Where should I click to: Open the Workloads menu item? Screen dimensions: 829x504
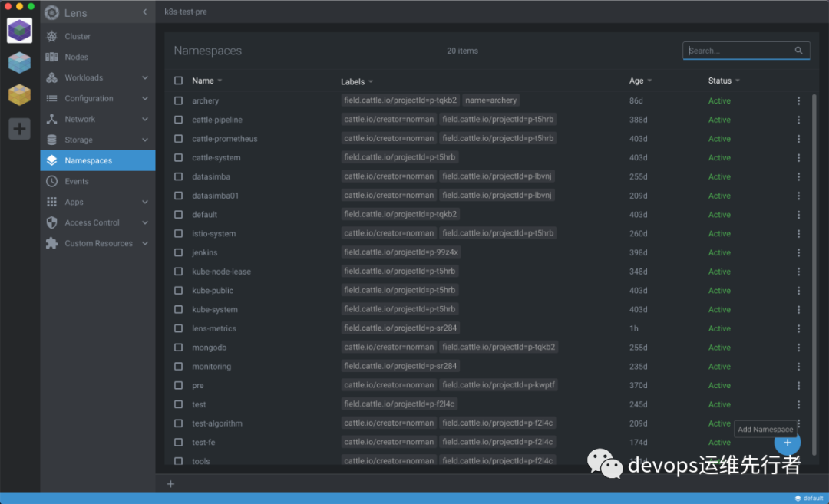(97, 77)
